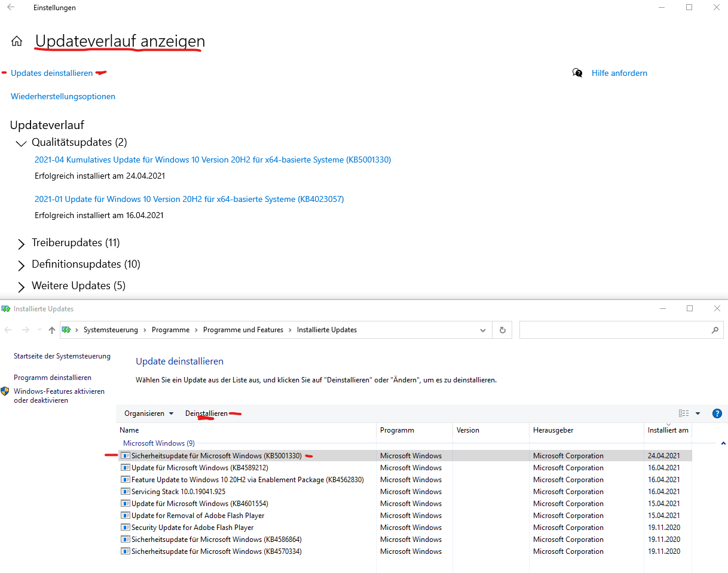Expand the Treiberupdates (11) section

coord(21,243)
